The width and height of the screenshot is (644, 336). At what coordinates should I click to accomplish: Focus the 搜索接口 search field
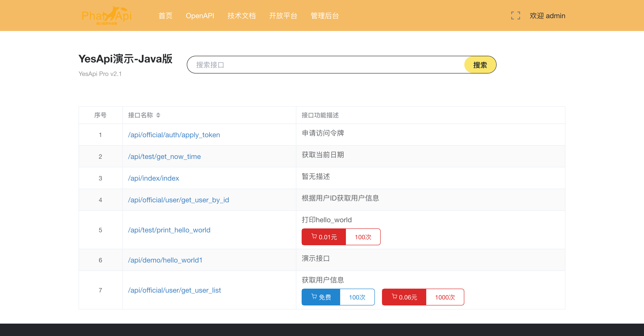click(x=325, y=65)
